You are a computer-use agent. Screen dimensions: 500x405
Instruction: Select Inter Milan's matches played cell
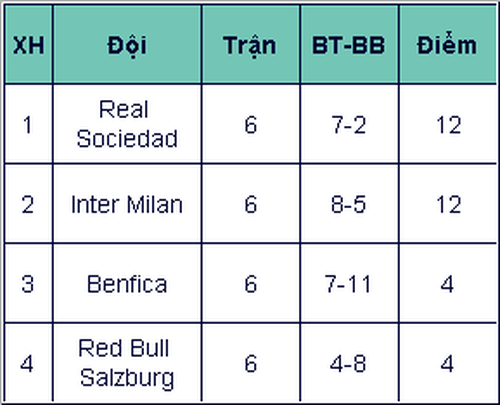point(251,204)
